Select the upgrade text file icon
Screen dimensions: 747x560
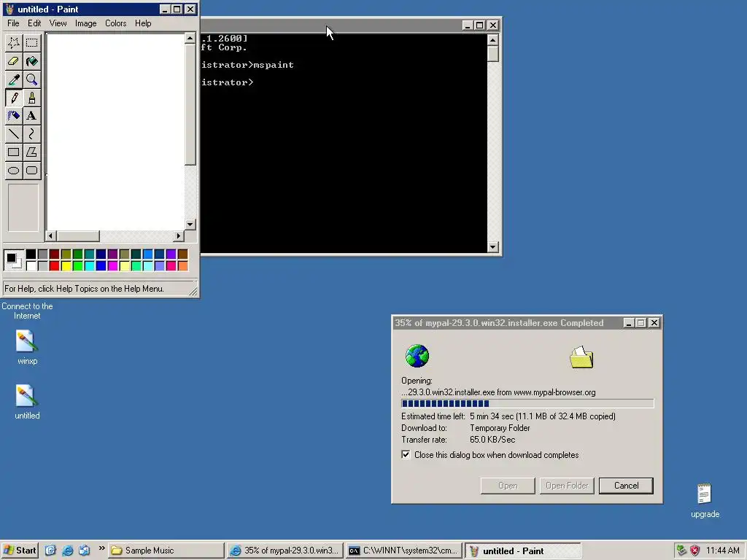click(x=705, y=500)
